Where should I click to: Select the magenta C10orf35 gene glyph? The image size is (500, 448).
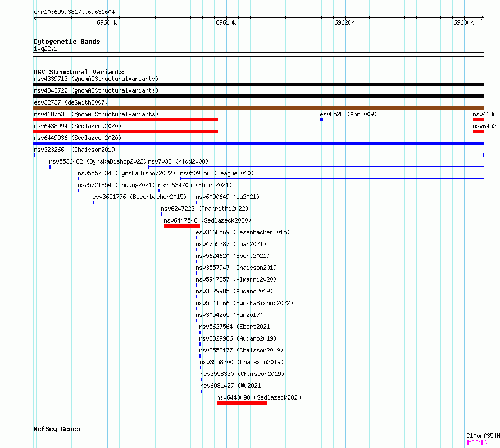tap(478, 442)
